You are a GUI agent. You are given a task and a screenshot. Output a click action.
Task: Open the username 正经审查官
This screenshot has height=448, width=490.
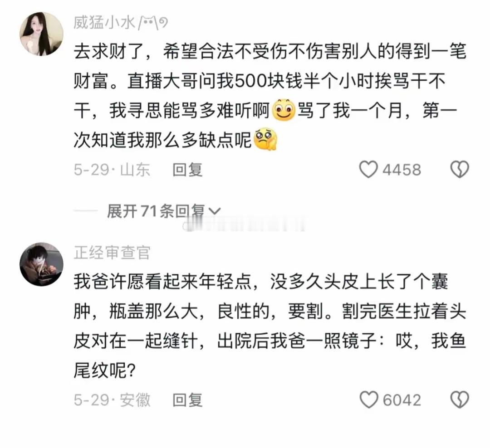tap(112, 253)
